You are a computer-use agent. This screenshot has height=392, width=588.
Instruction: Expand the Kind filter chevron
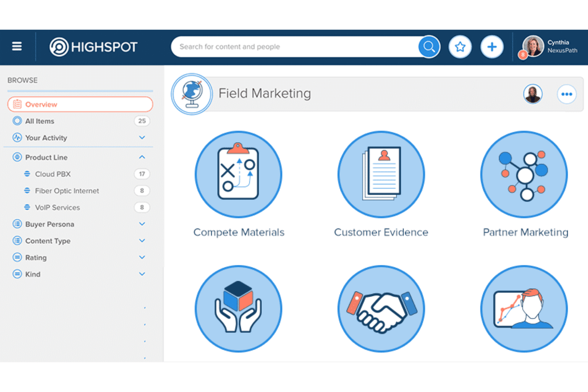(x=142, y=274)
